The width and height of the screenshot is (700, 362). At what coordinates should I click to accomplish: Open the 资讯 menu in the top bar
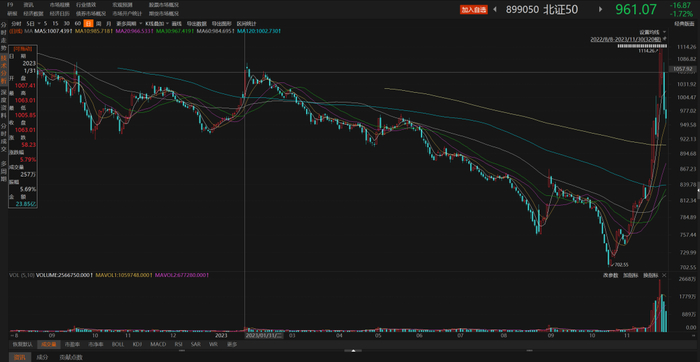(x=29, y=5)
